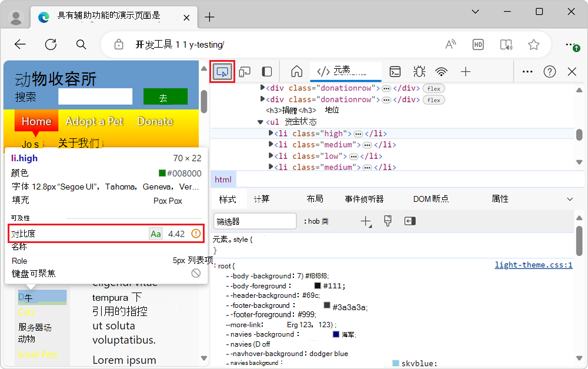Open the browser profile avatar
The width and height of the screenshot is (588, 369).
[x=16, y=17]
